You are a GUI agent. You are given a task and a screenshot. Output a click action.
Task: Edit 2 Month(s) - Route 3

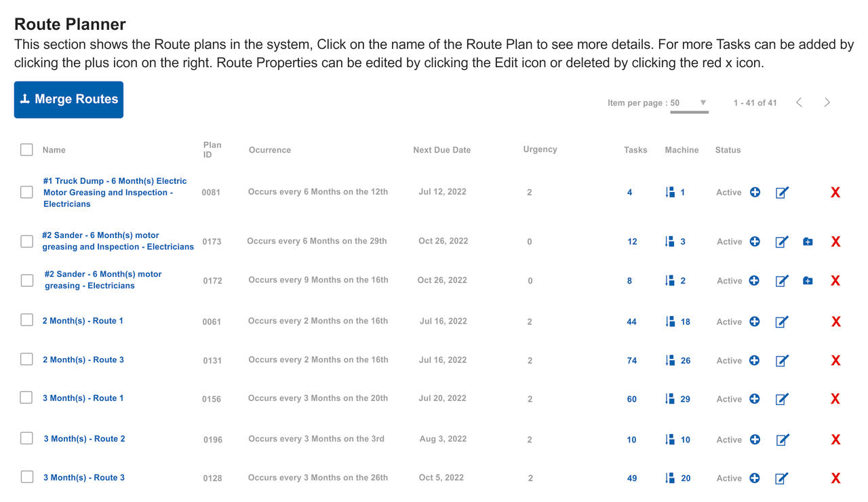click(782, 361)
